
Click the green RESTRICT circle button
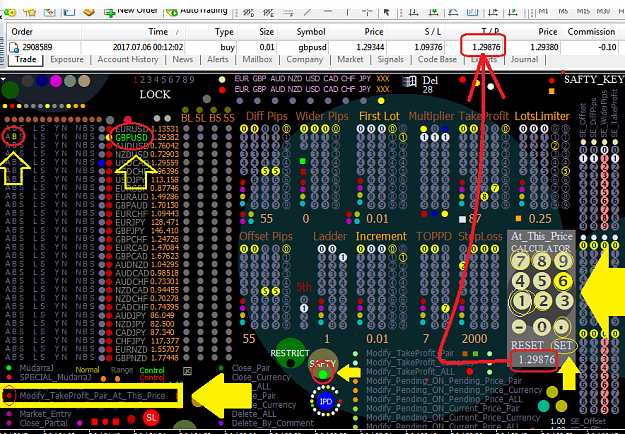click(290, 353)
